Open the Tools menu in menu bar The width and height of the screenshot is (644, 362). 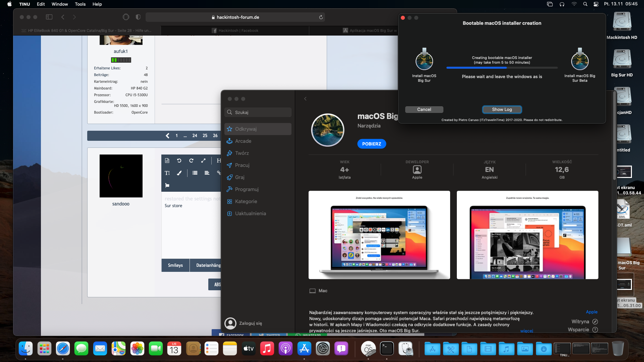(x=80, y=4)
